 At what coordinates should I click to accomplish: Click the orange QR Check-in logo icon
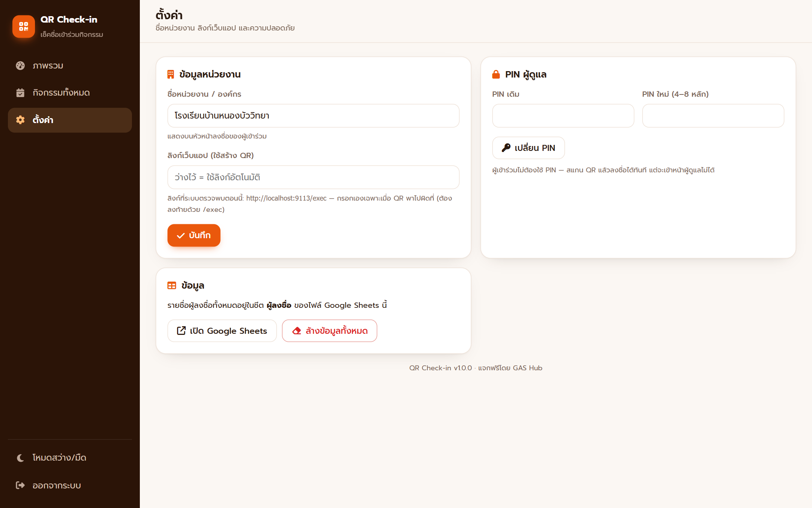(23, 26)
